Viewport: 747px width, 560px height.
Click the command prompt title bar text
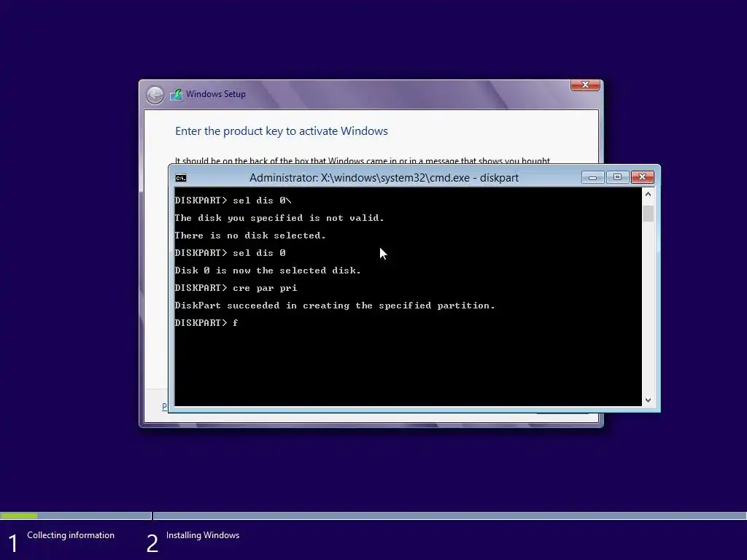pyautogui.click(x=384, y=178)
